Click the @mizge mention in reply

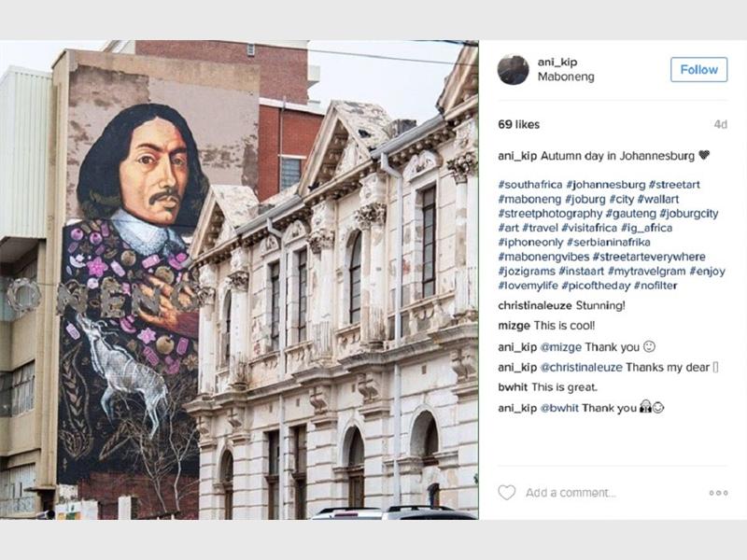tap(561, 347)
